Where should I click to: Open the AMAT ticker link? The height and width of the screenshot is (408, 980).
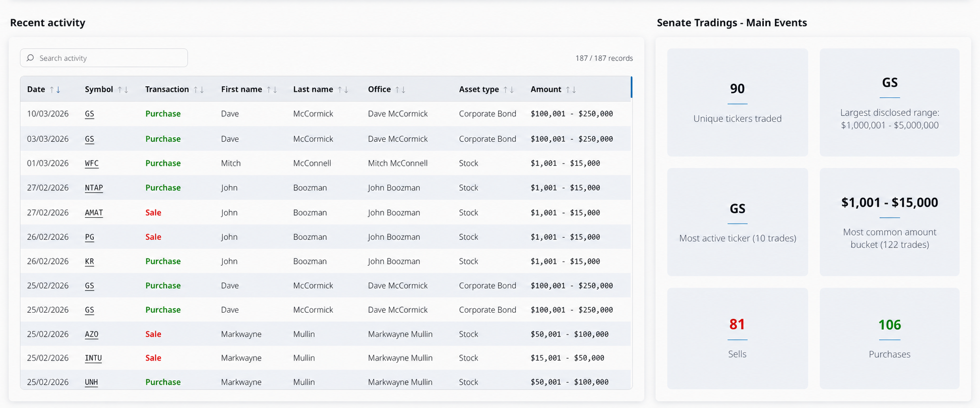tap(94, 212)
